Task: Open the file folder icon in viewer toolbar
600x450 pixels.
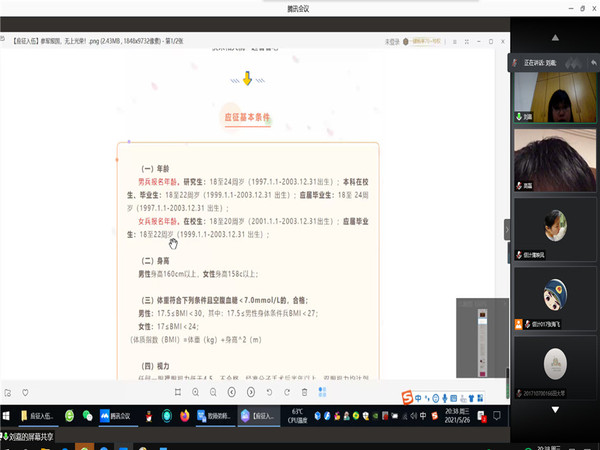Action: point(8,393)
